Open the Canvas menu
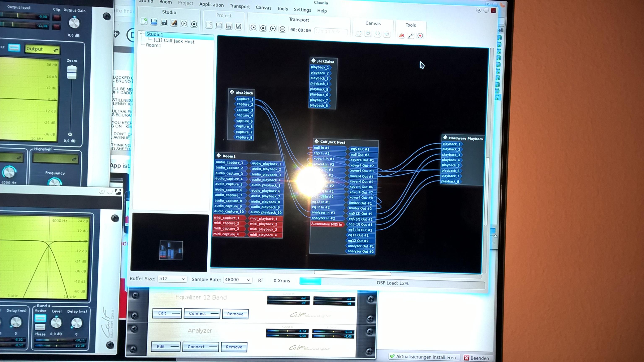644x362 pixels. click(x=264, y=8)
